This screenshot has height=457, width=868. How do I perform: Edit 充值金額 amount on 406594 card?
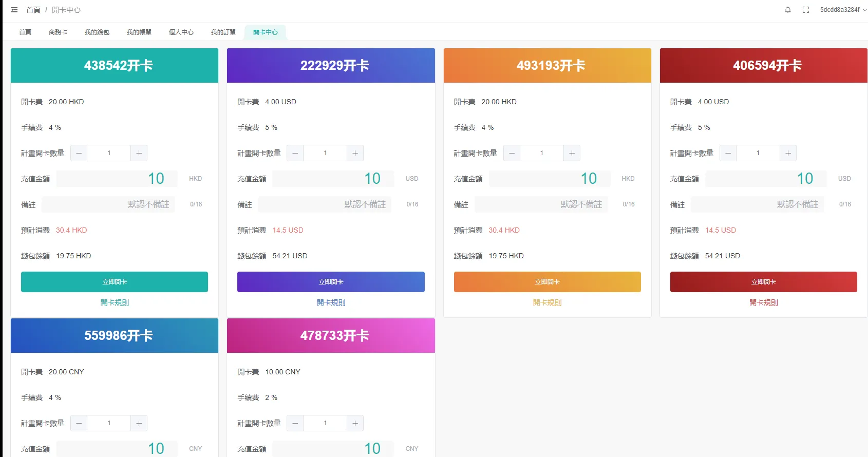(766, 179)
